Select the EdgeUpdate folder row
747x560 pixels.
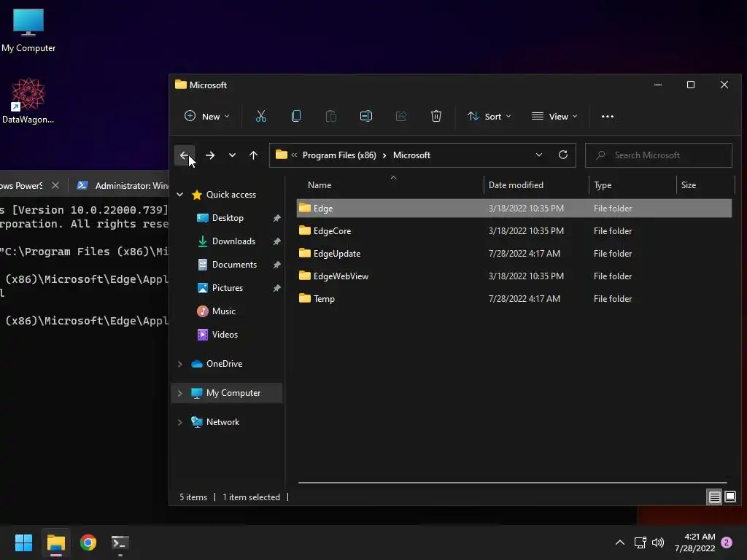(x=514, y=253)
